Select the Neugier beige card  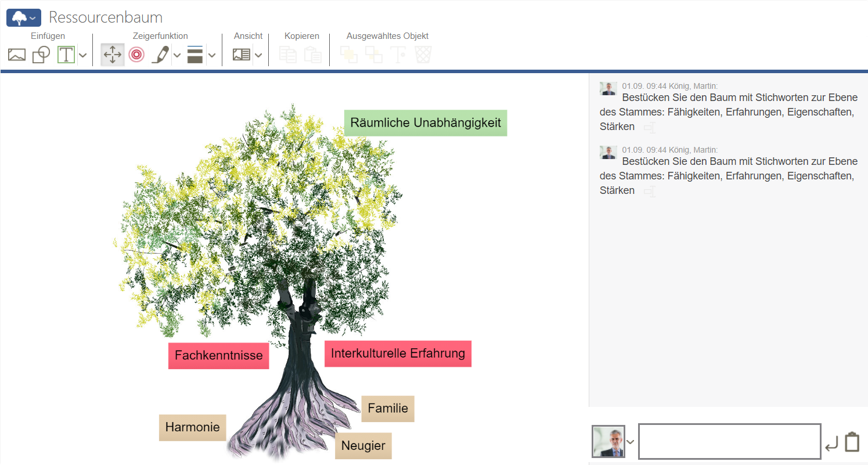[363, 446]
